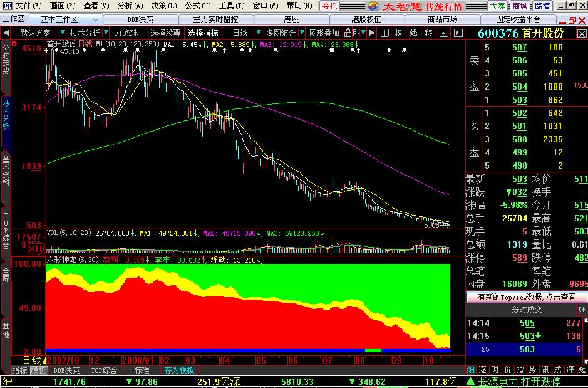Open 评 comment tab at bottom right

(x=570, y=370)
